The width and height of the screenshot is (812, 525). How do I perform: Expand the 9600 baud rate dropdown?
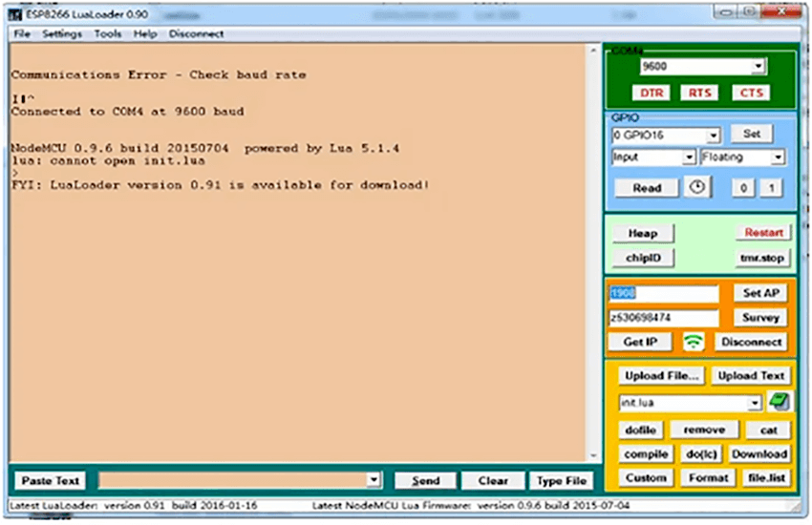tap(758, 66)
